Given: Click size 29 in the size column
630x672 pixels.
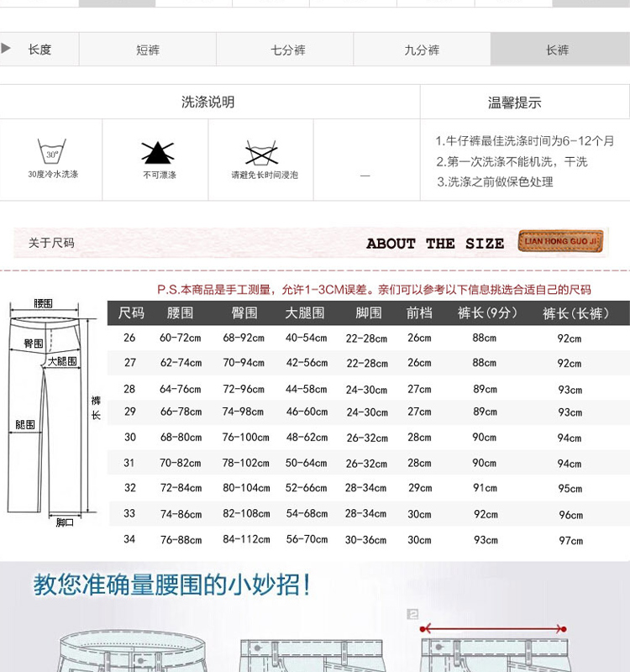Looking at the screenshot, I should [130, 412].
